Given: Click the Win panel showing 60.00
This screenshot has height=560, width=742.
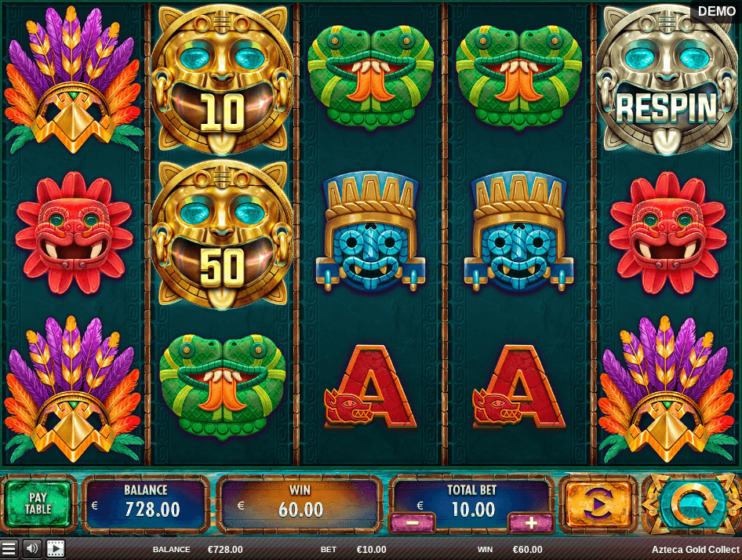Looking at the screenshot, I should tap(300, 504).
